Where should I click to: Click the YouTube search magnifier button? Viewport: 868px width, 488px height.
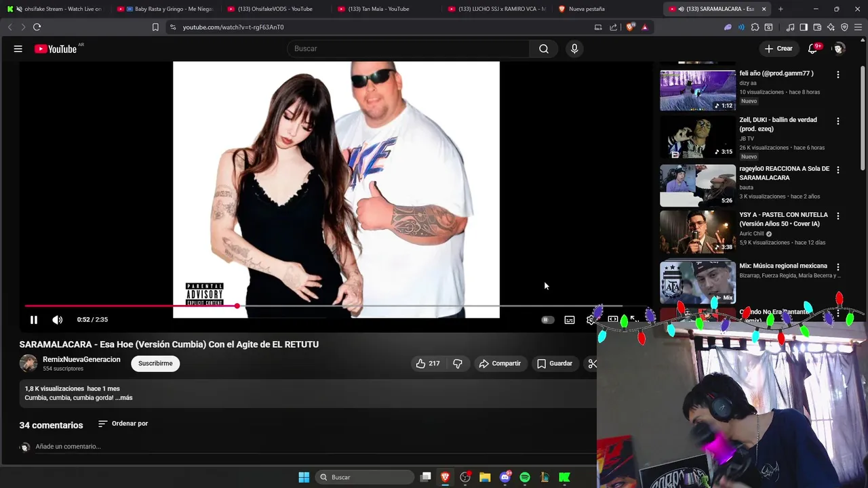(543, 49)
